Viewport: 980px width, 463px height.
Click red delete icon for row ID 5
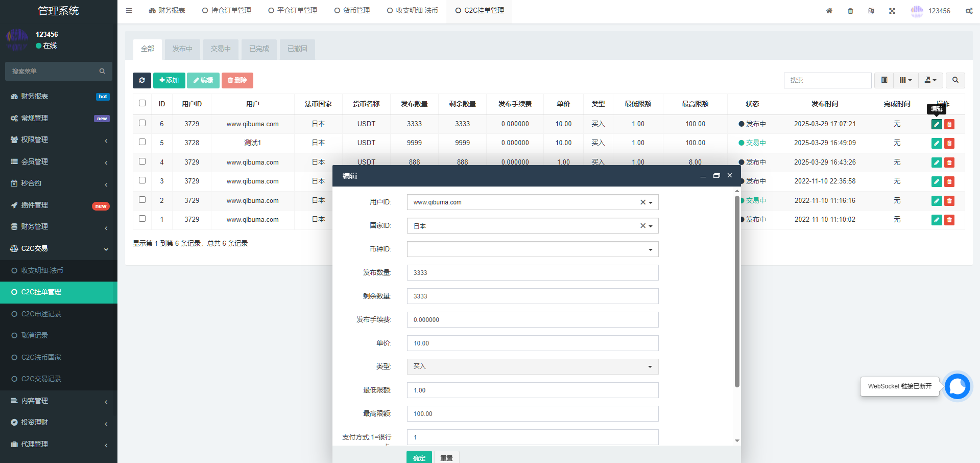(x=949, y=143)
